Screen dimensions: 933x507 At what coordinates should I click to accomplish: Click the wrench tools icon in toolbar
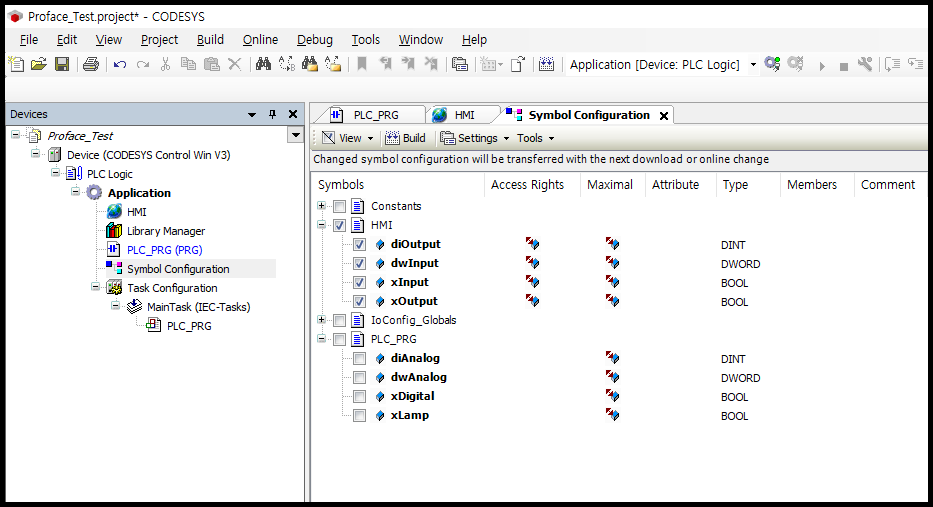tap(865, 64)
